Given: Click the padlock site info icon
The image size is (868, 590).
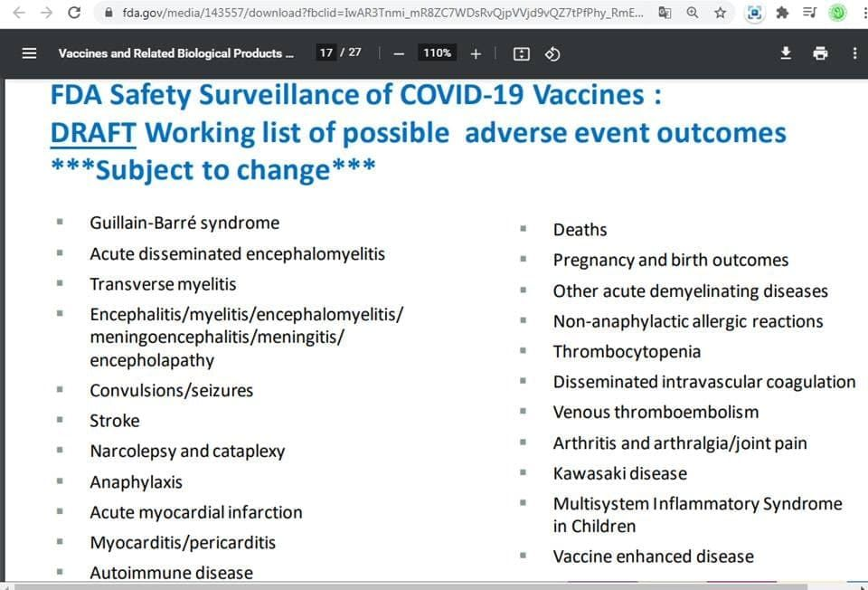Looking at the screenshot, I should pos(108,12).
